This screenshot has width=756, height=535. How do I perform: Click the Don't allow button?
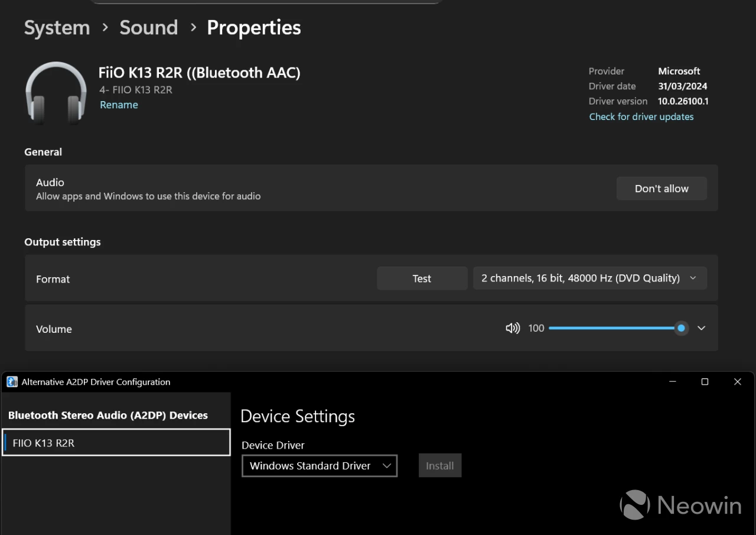pyautogui.click(x=661, y=189)
